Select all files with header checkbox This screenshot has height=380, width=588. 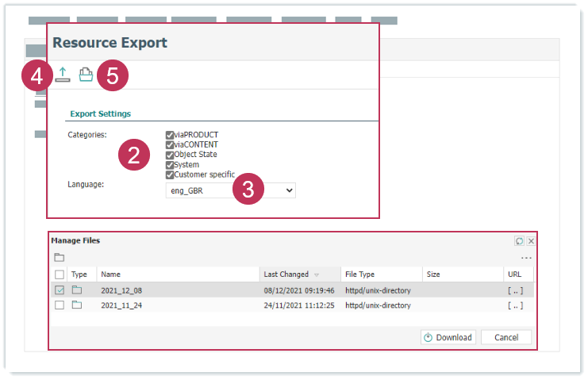point(60,274)
